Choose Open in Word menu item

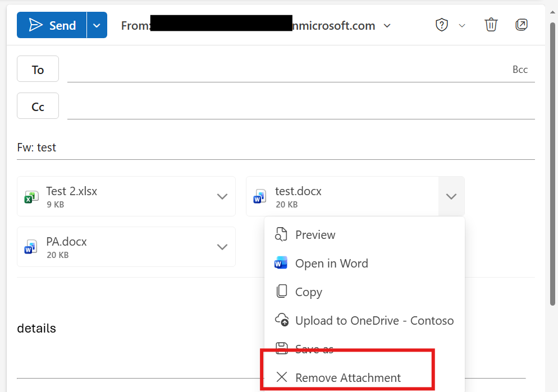(364, 264)
